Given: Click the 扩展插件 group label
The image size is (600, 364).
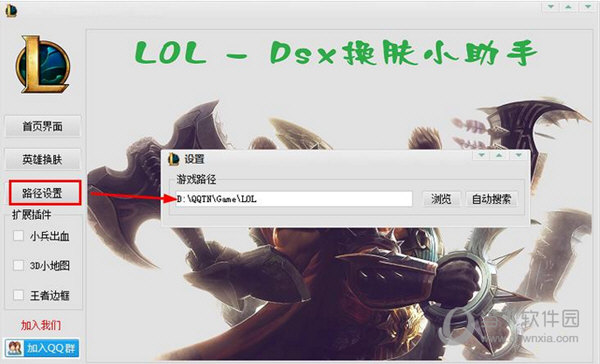Looking at the screenshot, I should pos(31,214).
